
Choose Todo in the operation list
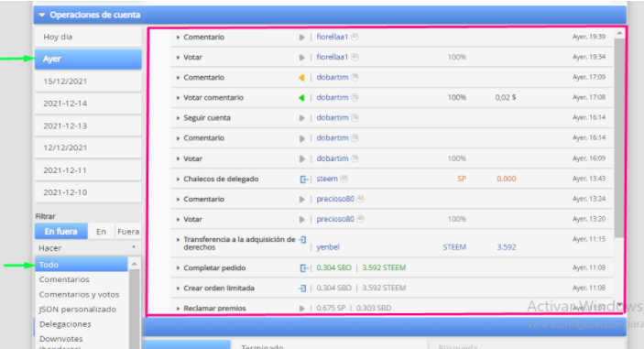82,265
